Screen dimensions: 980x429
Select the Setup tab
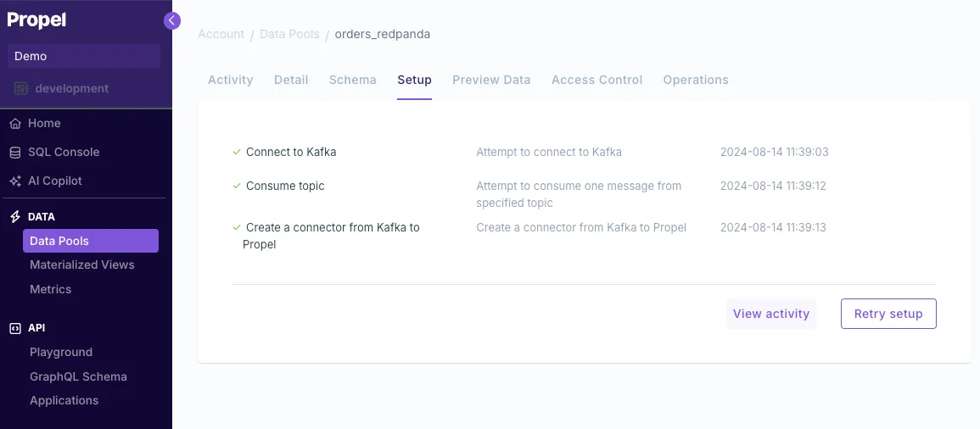pos(414,80)
